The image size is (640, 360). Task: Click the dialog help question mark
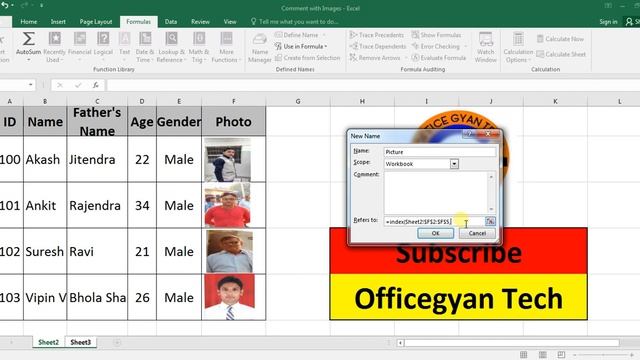[x=470, y=134]
